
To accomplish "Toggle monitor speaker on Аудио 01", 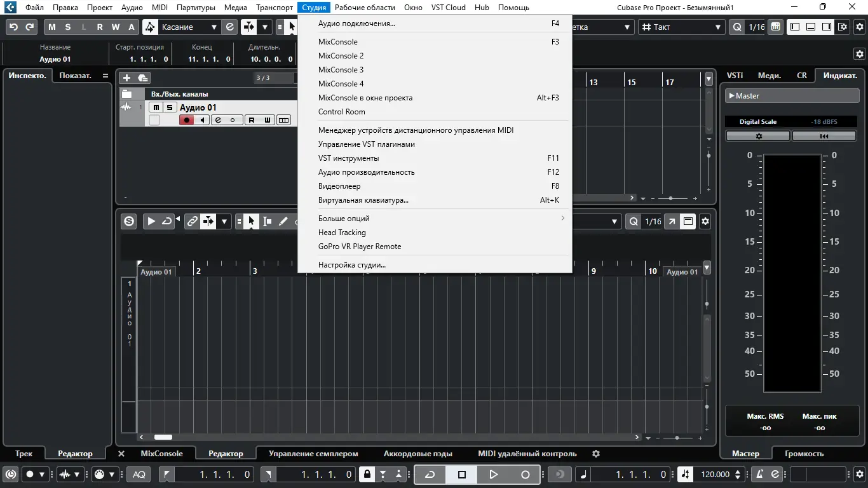I will [x=202, y=120].
